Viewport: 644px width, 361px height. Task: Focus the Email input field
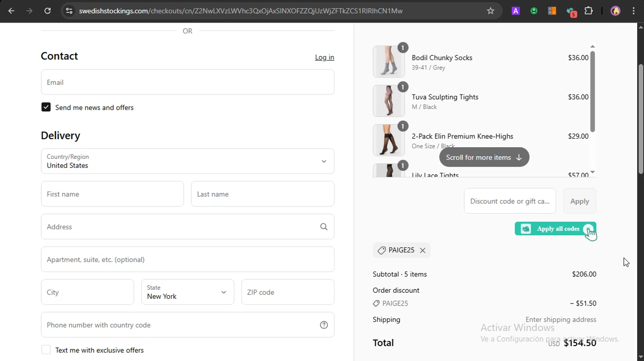[x=188, y=82]
